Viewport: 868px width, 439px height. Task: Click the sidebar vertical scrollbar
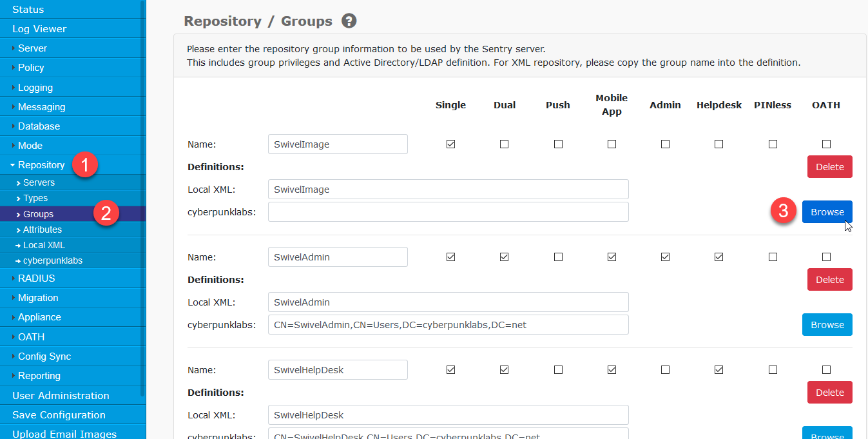tap(142, 193)
